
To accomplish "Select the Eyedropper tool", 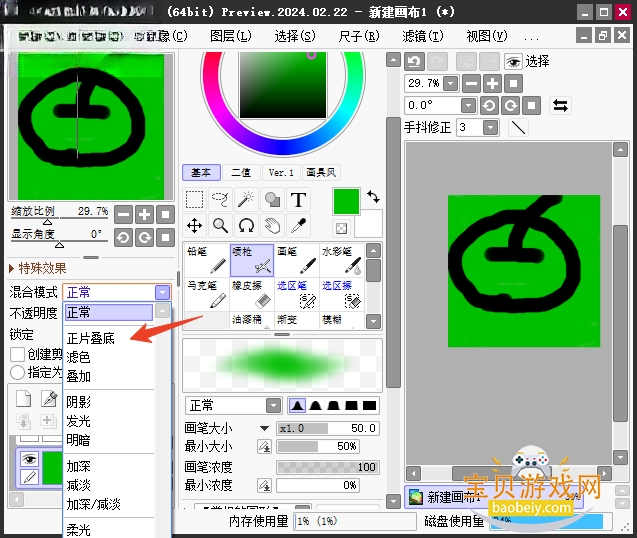I will [x=298, y=226].
